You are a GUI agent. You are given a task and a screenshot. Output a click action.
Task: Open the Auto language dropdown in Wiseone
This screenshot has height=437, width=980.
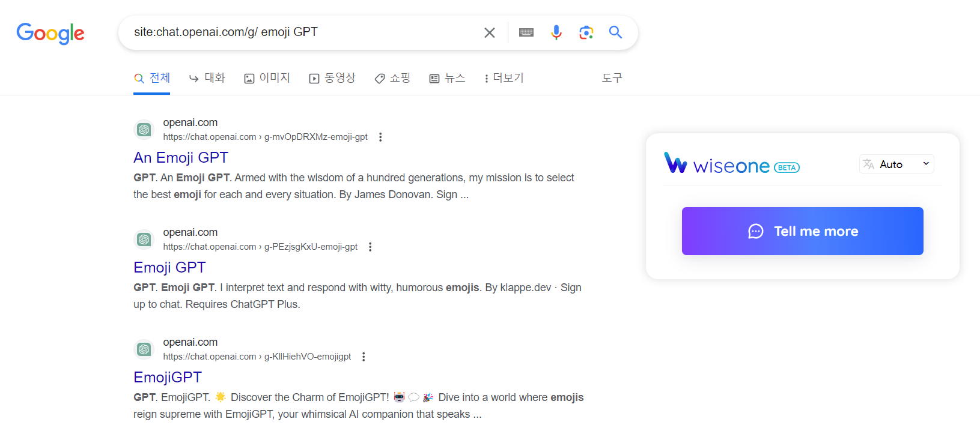tap(896, 164)
